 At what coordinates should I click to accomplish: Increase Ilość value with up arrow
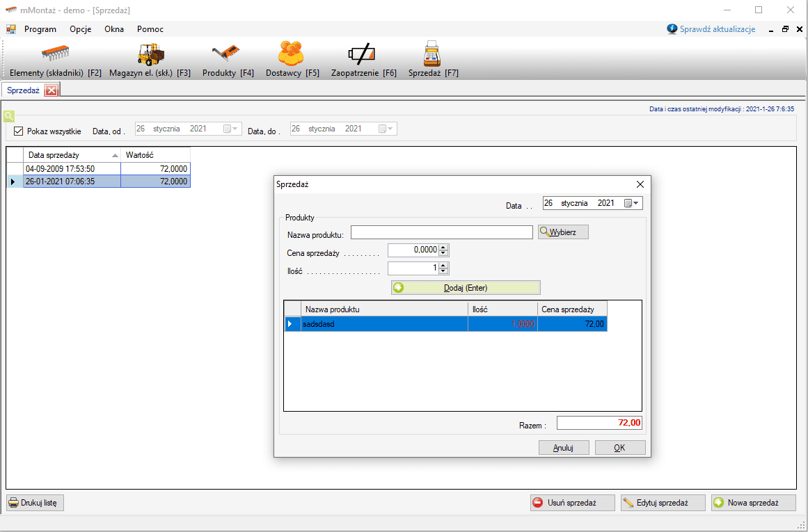[444, 264]
